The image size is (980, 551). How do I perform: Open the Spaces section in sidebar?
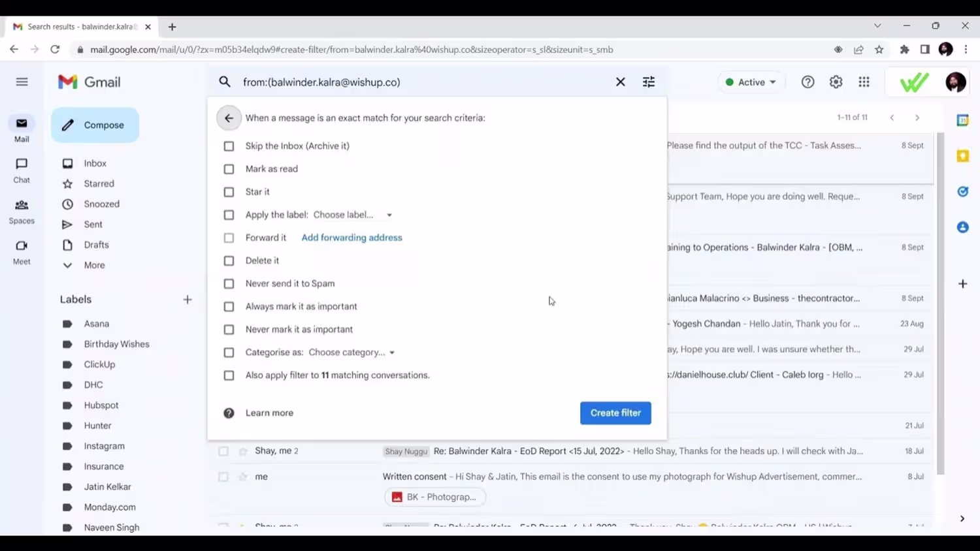point(22,212)
